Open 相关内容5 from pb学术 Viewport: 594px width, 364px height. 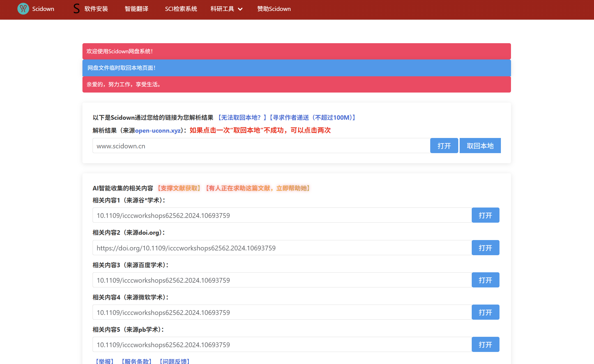(485, 344)
